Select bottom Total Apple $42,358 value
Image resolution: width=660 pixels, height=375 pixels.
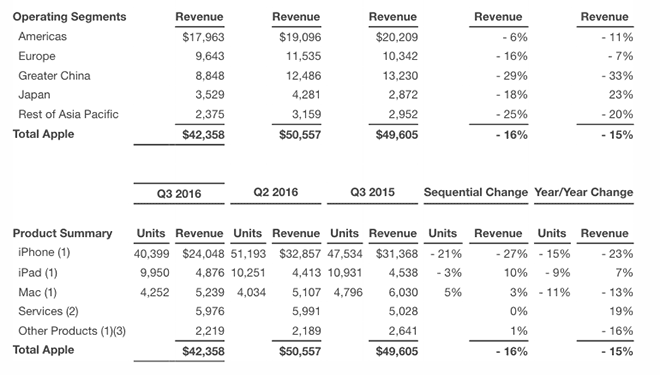203,351
